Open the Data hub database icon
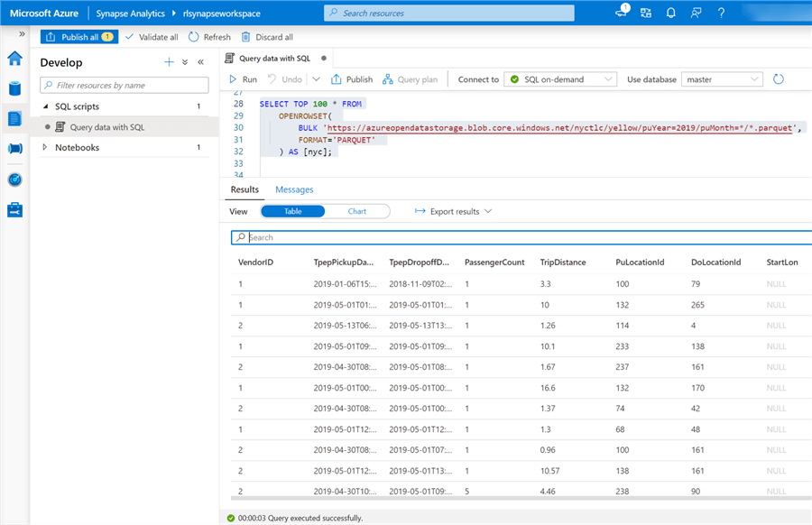The width and height of the screenshot is (812, 525). [x=14, y=88]
